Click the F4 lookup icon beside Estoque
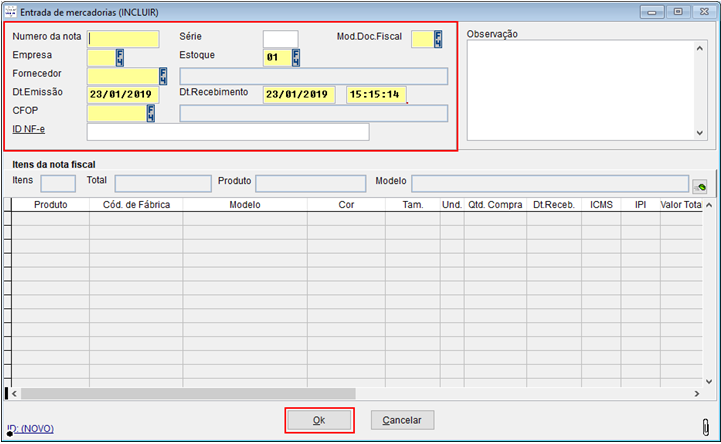 point(296,57)
